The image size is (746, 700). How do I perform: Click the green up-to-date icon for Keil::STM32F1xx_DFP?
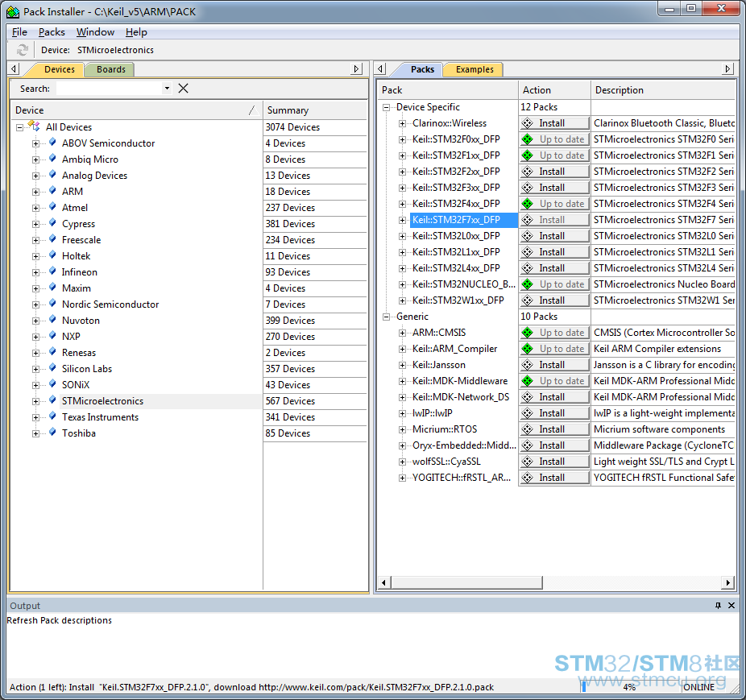point(527,155)
